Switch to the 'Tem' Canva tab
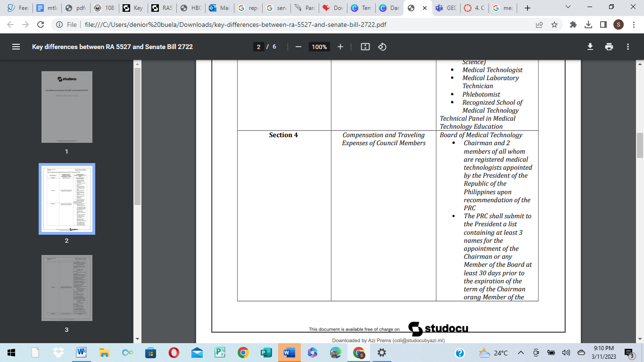 [x=361, y=8]
